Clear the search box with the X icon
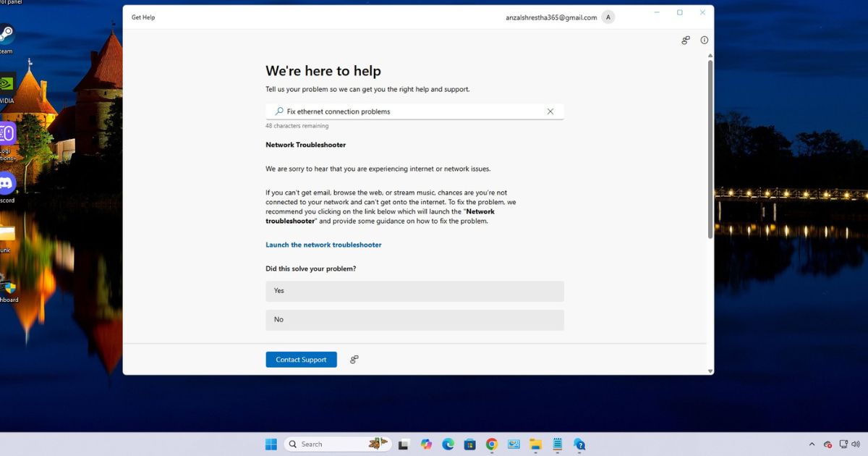This screenshot has width=868, height=456. [550, 111]
